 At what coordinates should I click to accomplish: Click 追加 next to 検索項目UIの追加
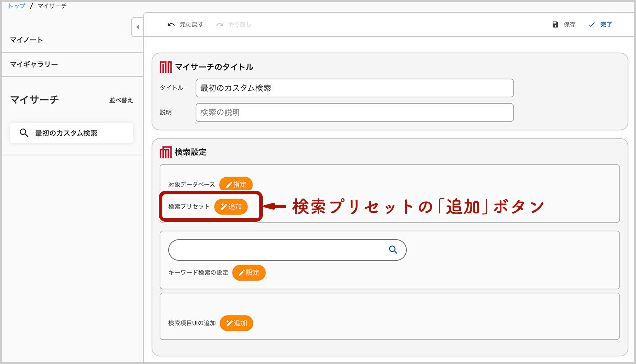[x=237, y=323]
